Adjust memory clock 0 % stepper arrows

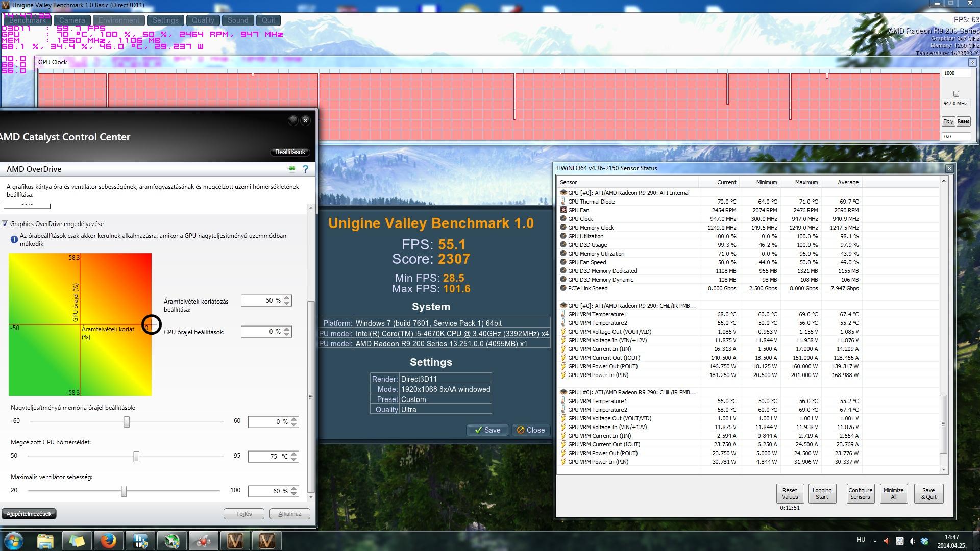pos(294,422)
